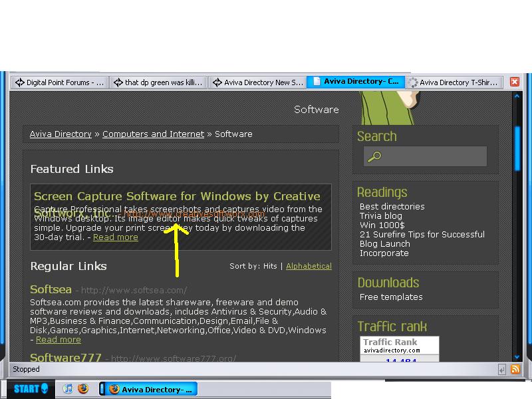This screenshot has width=532, height=399.
Task: Open the Best directories reading link
Action: pyautogui.click(x=392, y=207)
